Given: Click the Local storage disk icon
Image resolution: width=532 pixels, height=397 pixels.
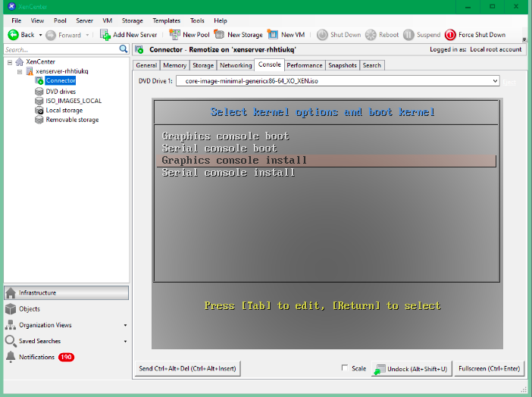Looking at the screenshot, I should (39, 111).
